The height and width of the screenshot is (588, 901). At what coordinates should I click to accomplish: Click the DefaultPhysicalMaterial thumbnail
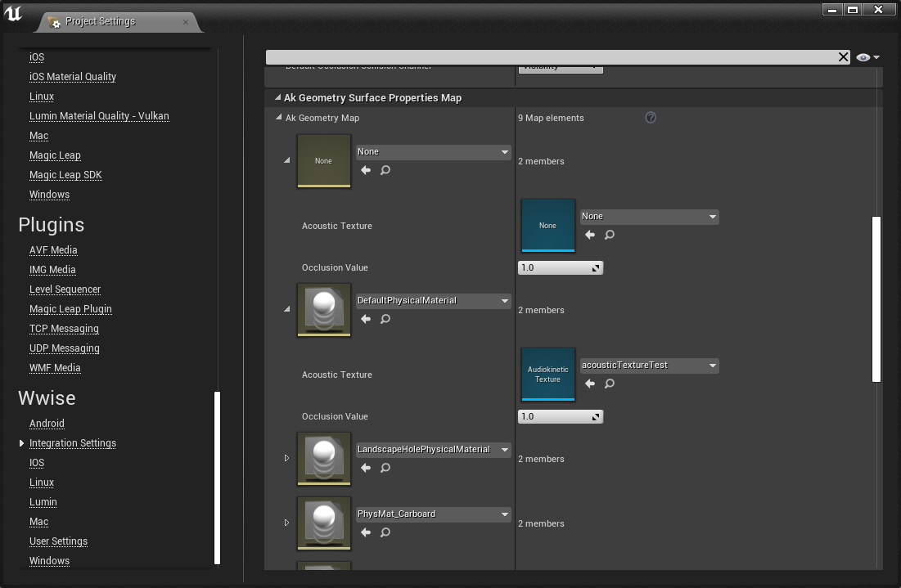tap(323, 309)
